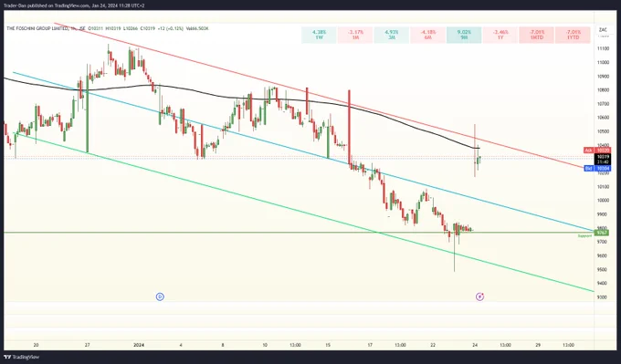The height and width of the screenshot is (364, 621).
Task: Click the green 9767 support price label
Action: pyautogui.click(x=603, y=233)
